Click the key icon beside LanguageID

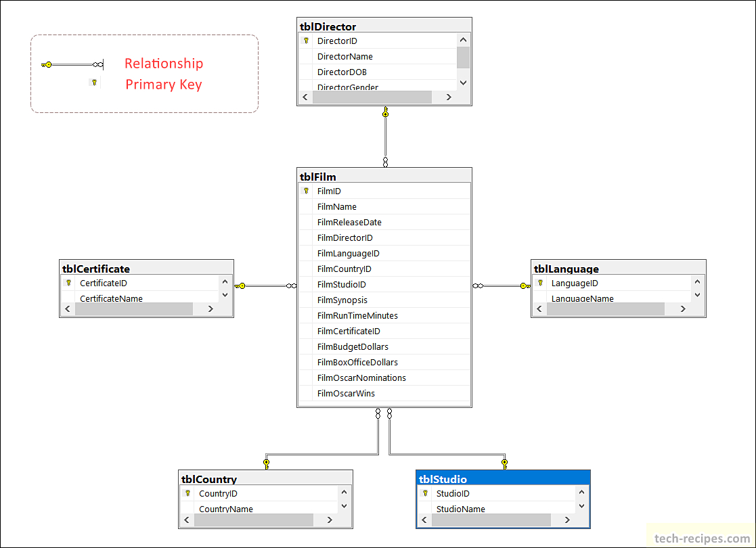point(540,283)
